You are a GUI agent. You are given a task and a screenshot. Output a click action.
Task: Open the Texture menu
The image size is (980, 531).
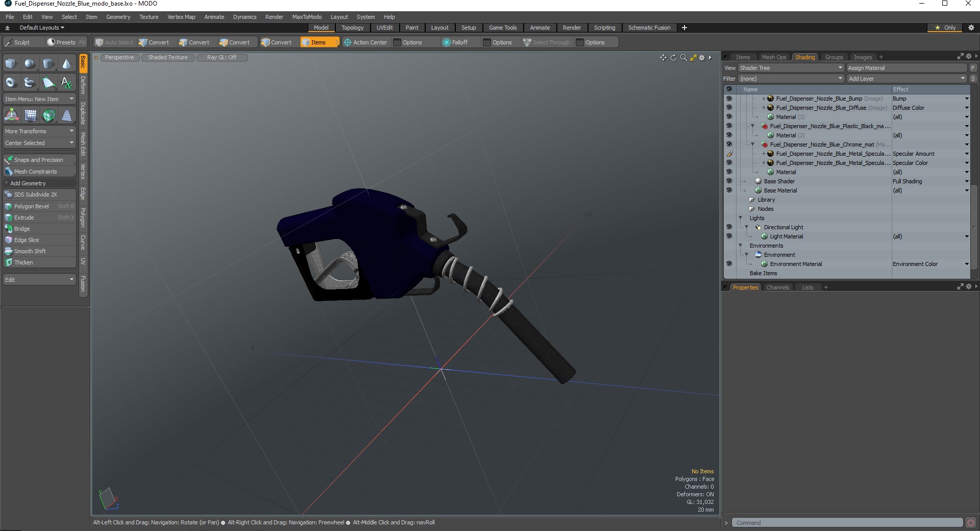149,17
